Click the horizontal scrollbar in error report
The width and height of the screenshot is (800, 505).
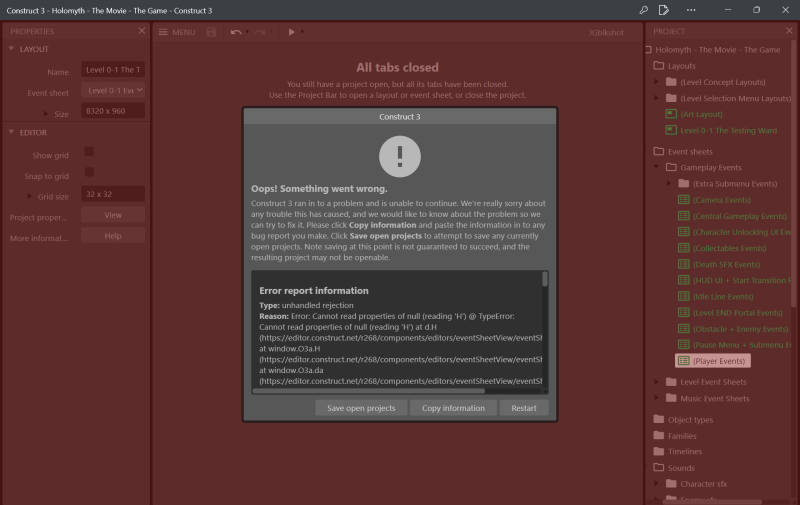[x=368, y=391]
